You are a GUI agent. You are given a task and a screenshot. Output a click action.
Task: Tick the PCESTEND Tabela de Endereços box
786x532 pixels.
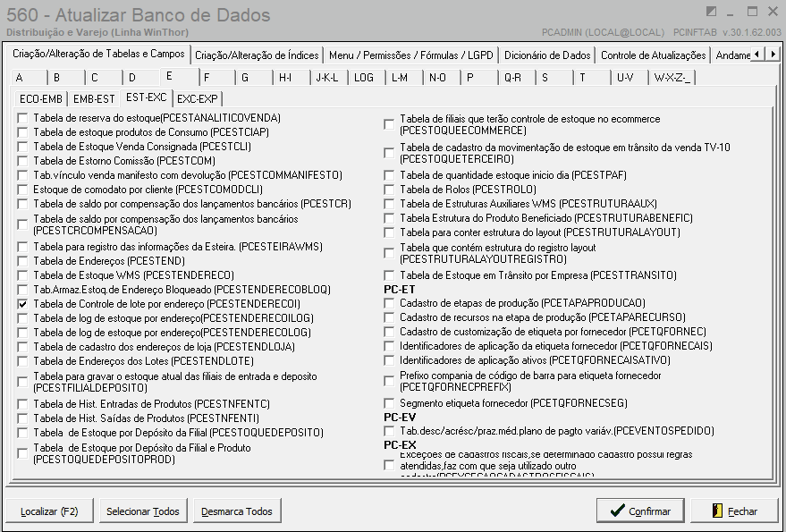pyautogui.click(x=22, y=261)
